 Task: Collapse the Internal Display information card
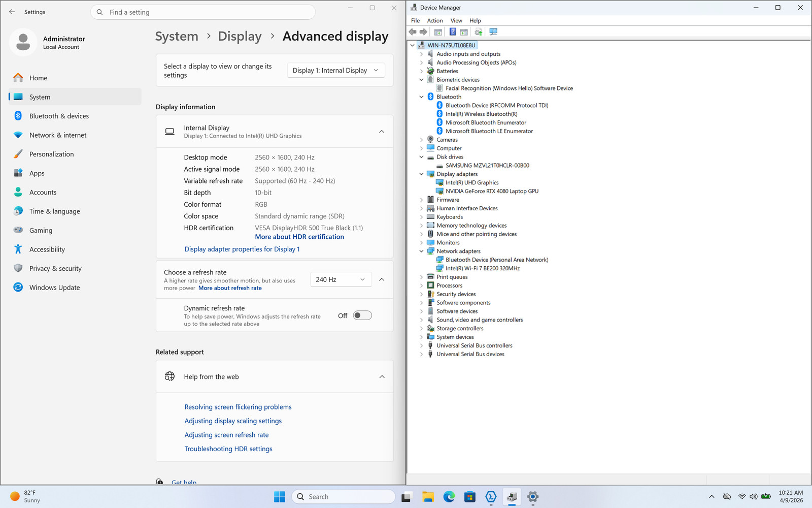382,132
